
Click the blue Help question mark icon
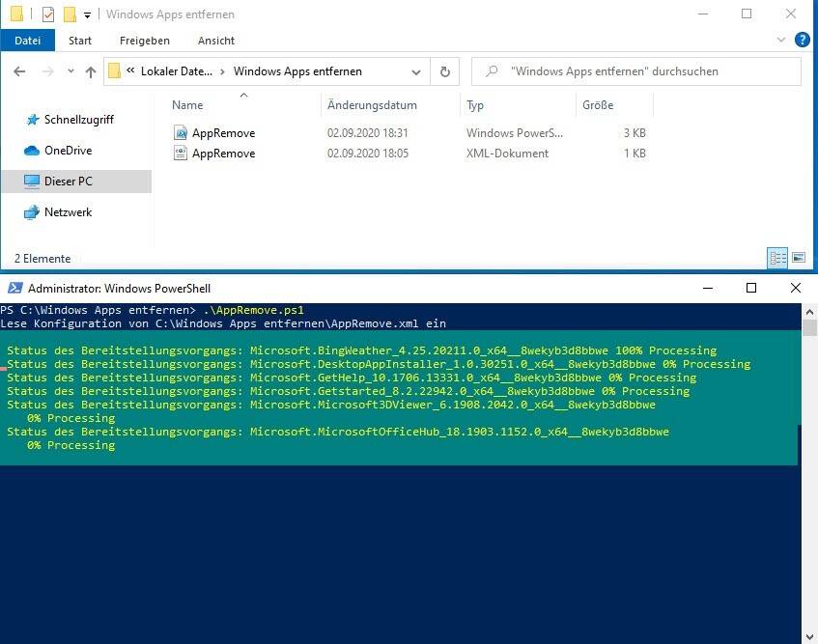tap(802, 41)
